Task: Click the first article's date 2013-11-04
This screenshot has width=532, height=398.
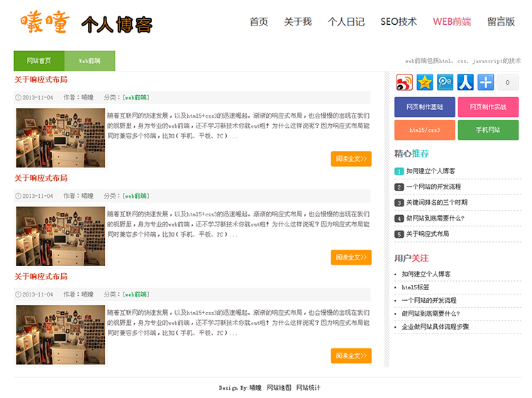Action: [x=38, y=98]
